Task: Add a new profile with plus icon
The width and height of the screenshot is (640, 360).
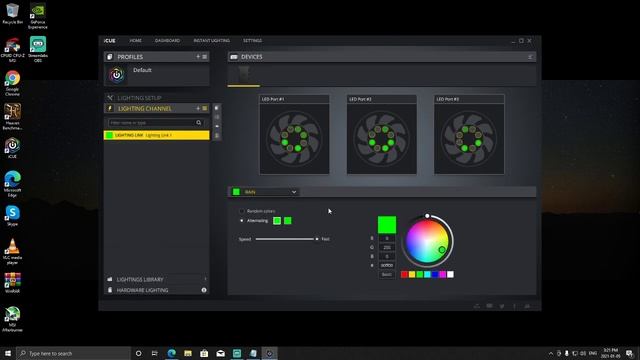Action: [198, 57]
